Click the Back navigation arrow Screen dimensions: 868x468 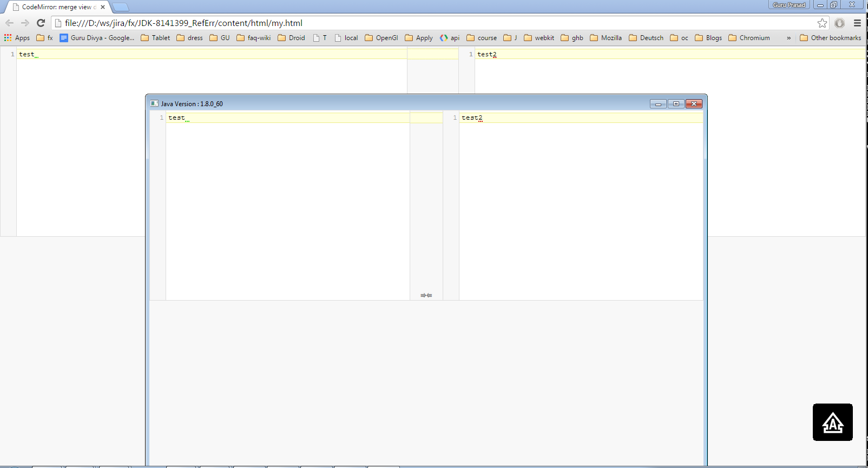[x=9, y=23]
